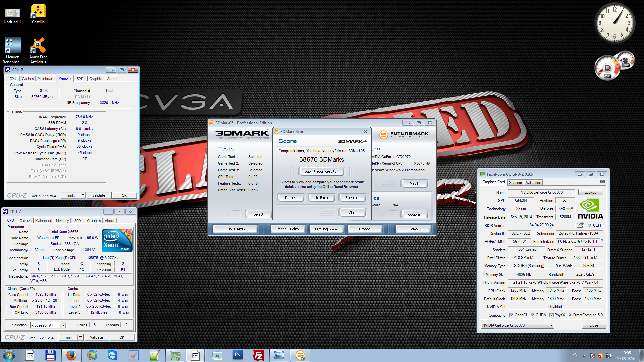Open the picture viewer taskbar icon

pyautogui.click(x=279, y=355)
